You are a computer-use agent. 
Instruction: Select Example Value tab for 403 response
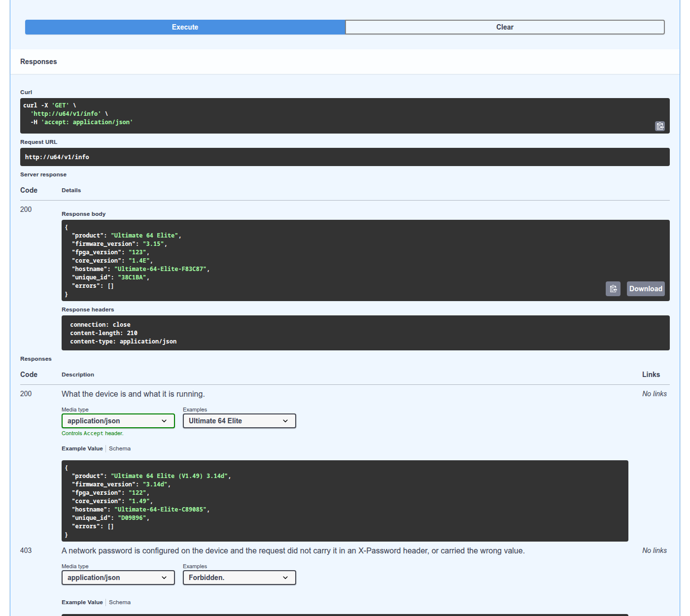[x=82, y=602]
